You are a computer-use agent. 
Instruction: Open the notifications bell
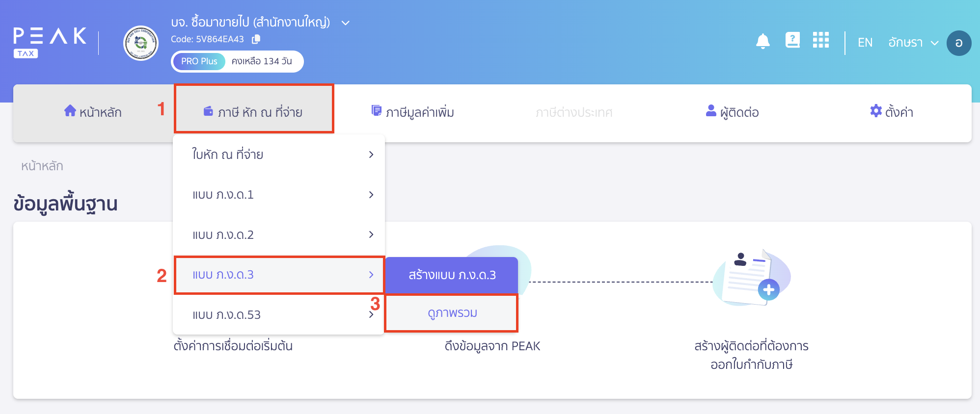(763, 41)
